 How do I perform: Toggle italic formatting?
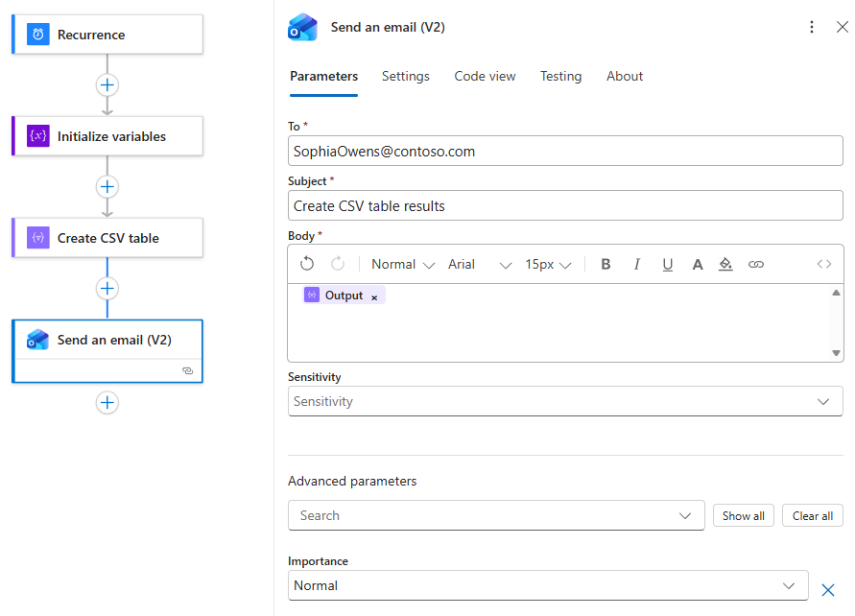(636, 265)
